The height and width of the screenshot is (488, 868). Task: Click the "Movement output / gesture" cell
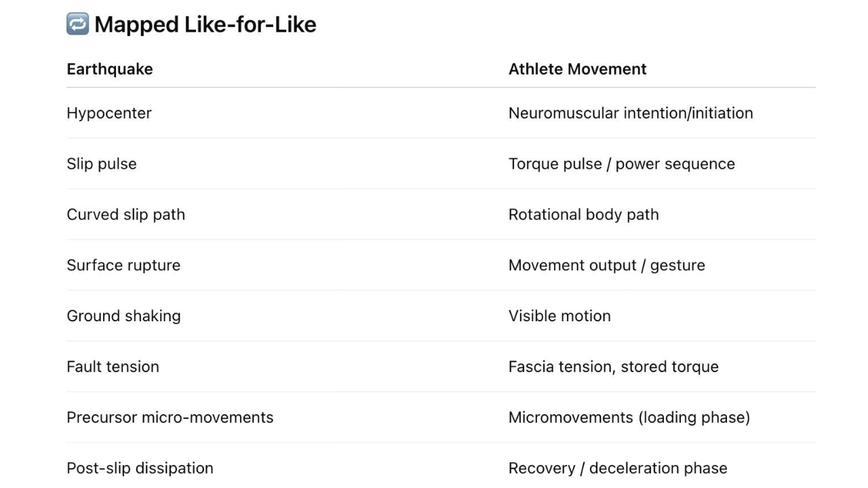pyautogui.click(x=606, y=266)
